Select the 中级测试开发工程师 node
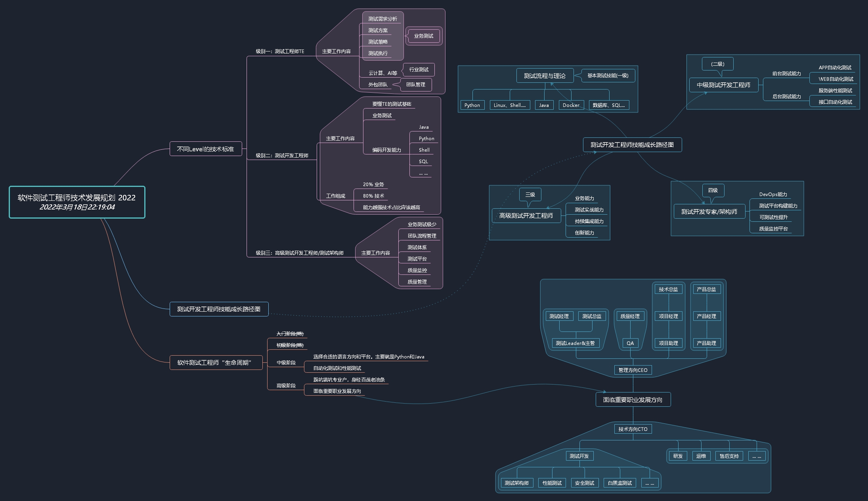This screenshot has height=501, width=868. [723, 85]
